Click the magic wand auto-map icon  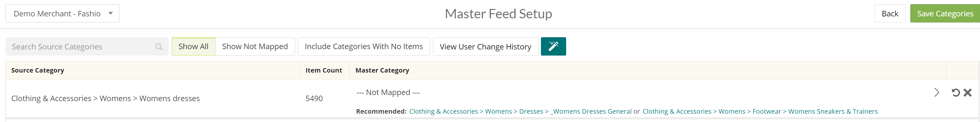click(x=553, y=46)
